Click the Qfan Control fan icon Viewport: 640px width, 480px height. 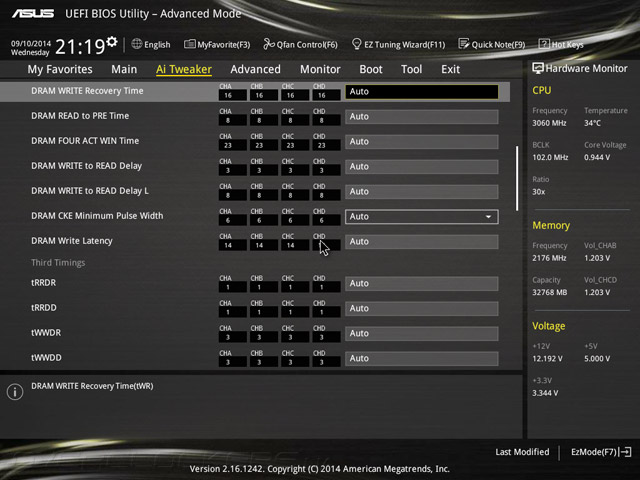point(269,44)
